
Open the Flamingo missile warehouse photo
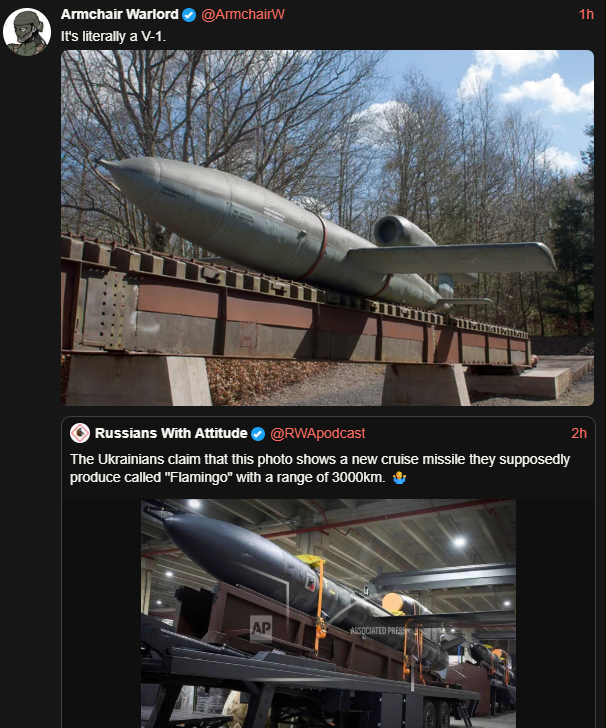pyautogui.click(x=328, y=613)
